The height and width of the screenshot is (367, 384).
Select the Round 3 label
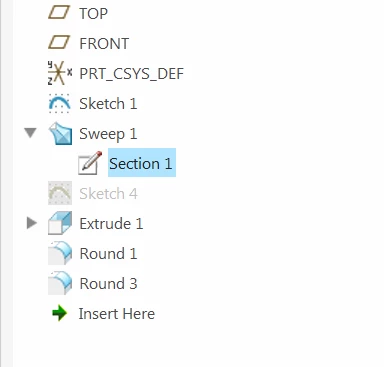108,284
